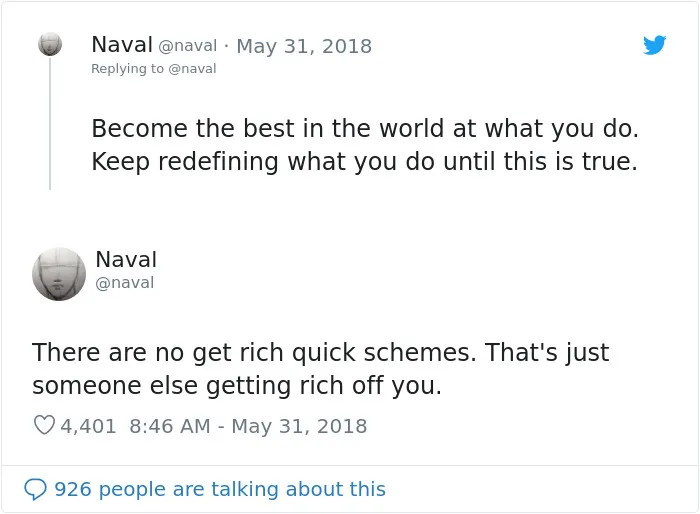Like the tweet via heart icon
700x514 pixels.
click(x=44, y=425)
